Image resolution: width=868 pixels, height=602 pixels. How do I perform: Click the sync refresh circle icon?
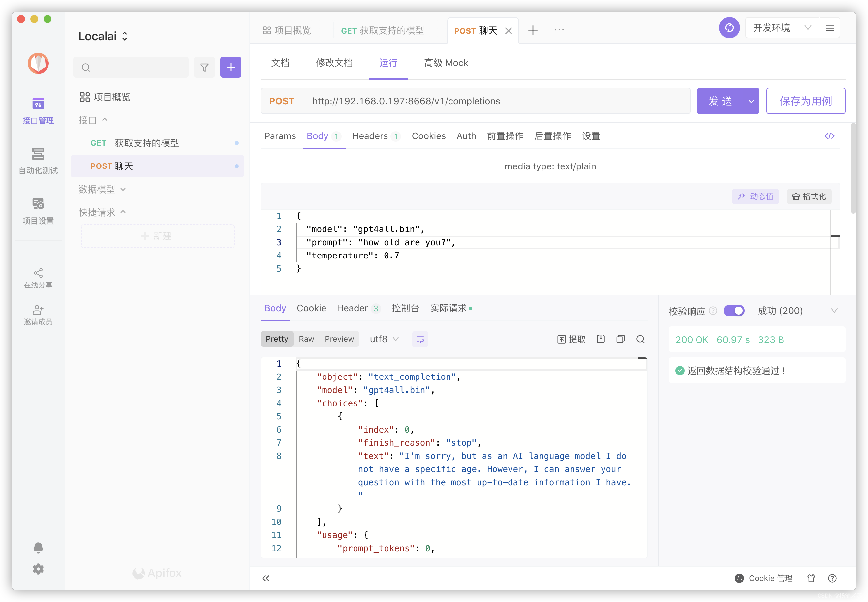[729, 28]
